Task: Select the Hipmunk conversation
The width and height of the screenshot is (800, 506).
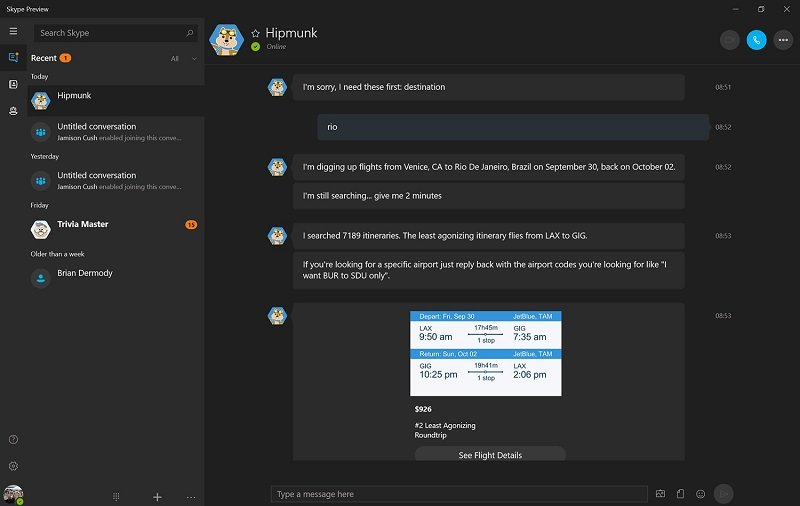Action: click(x=116, y=100)
